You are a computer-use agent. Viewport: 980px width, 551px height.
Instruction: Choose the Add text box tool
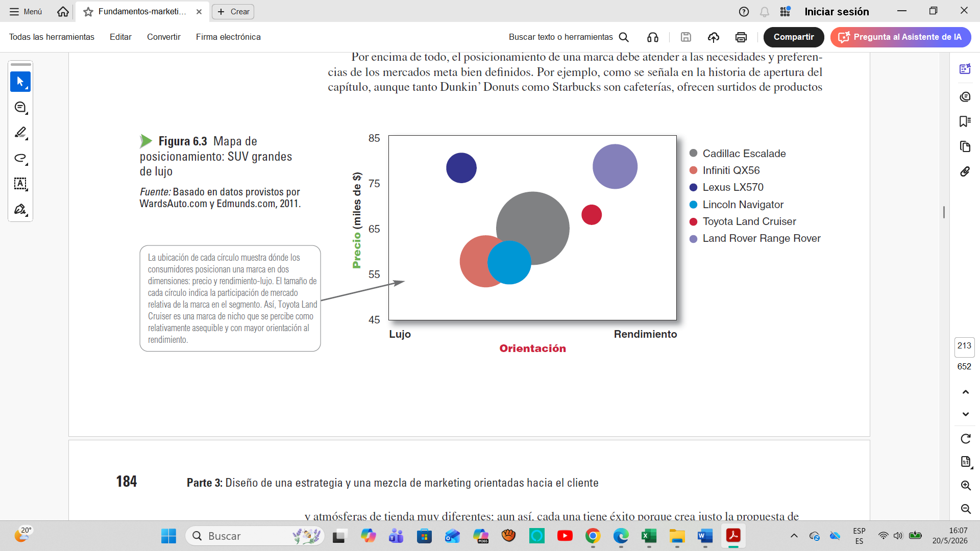coord(20,184)
